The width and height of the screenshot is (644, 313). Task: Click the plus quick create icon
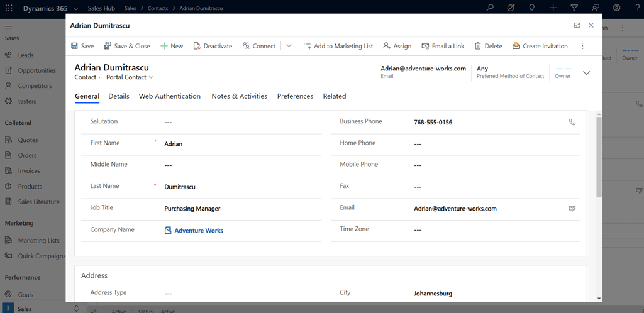click(553, 8)
